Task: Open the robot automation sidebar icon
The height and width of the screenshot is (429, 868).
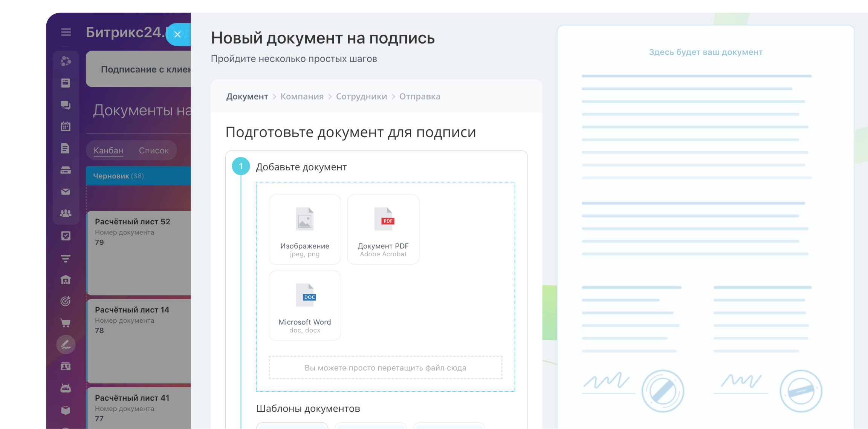Action: 66,388
